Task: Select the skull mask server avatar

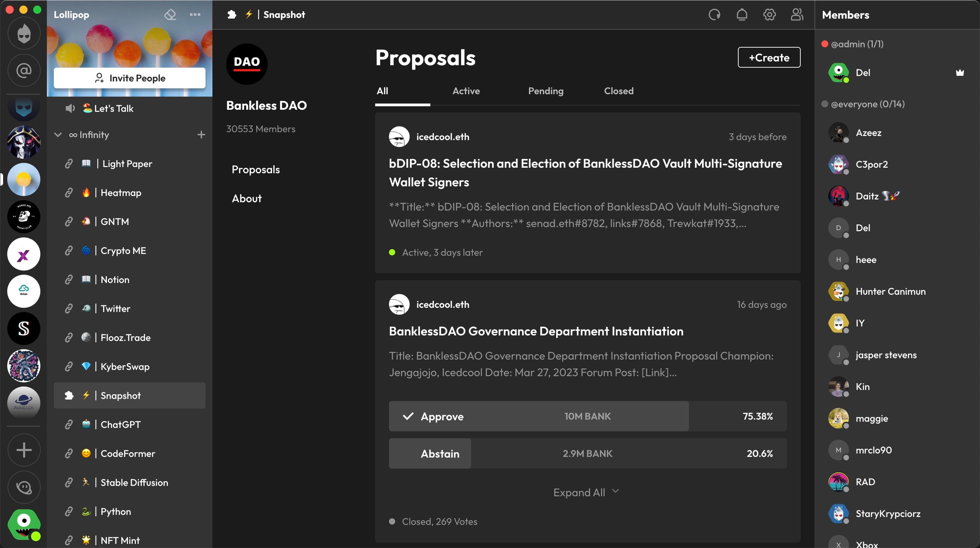Action: pyautogui.click(x=24, y=143)
